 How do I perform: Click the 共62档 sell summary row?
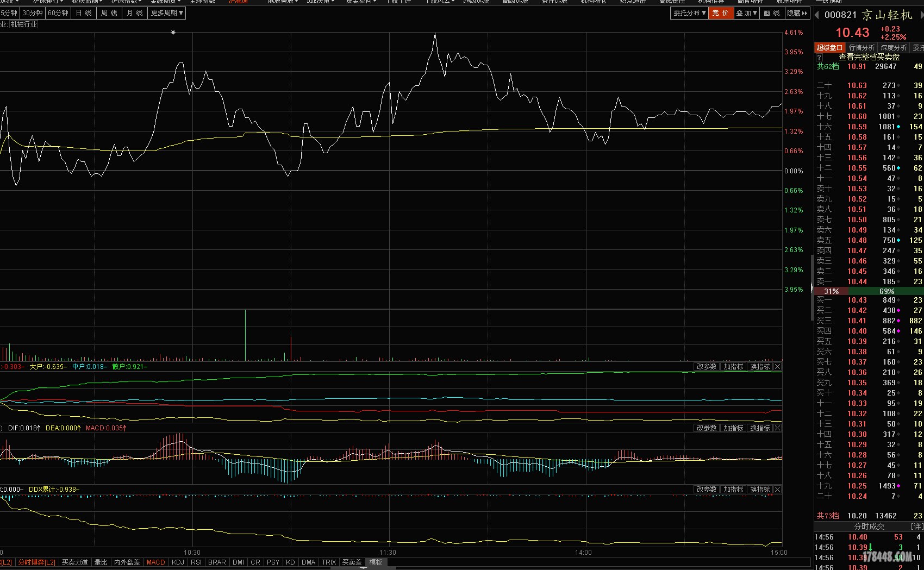click(869, 66)
